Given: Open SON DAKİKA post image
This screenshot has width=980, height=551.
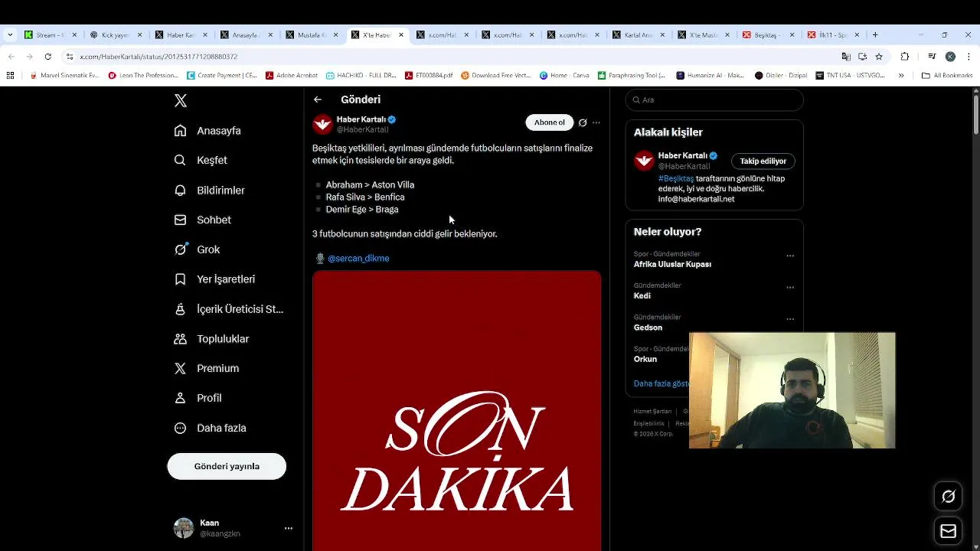Looking at the screenshot, I should pyautogui.click(x=456, y=411).
